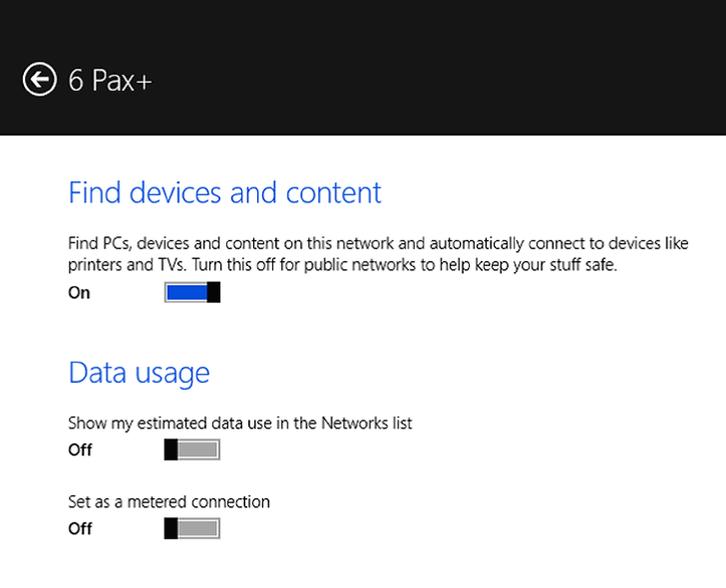Click the gray track of the metered connection switch
The width and height of the screenshot is (726, 588).
(x=198, y=528)
